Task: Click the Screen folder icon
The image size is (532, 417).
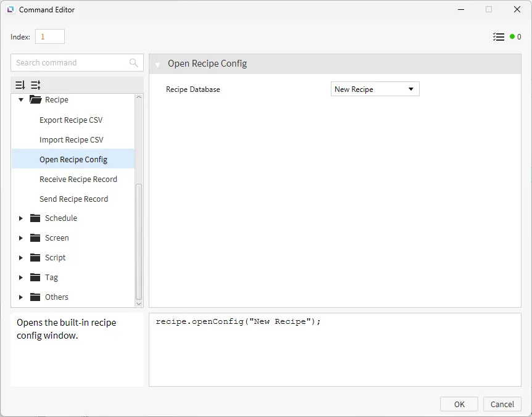Action: [35, 238]
